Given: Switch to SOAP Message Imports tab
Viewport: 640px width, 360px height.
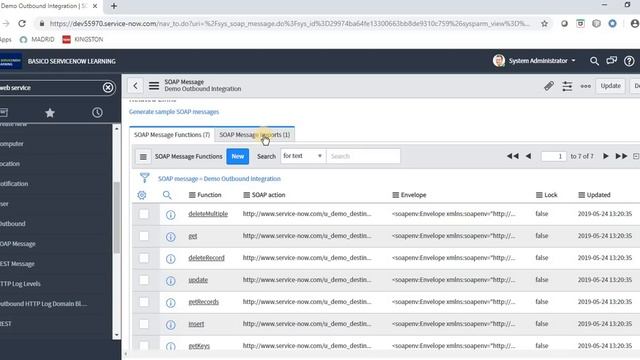Looking at the screenshot, I should tap(255, 135).
